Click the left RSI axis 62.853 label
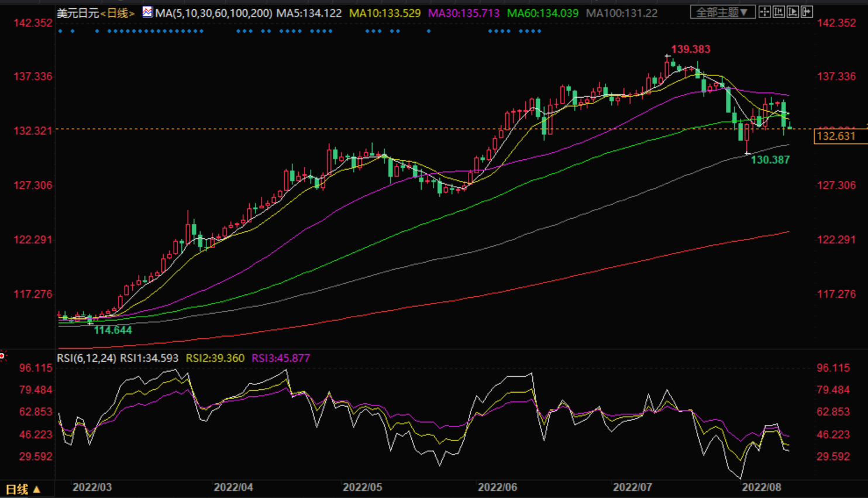This screenshot has width=868, height=498. [36, 412]
